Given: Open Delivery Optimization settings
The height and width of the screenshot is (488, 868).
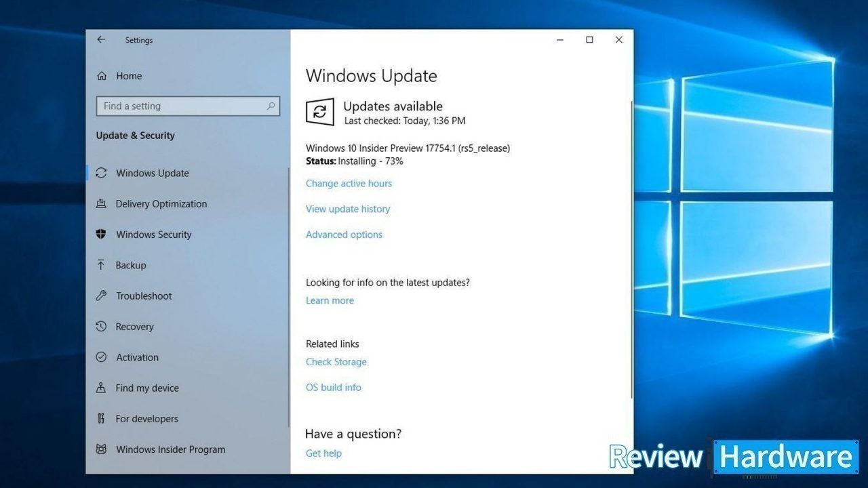Looking at the screenshot, I should pyautogui.click(x=161, y=204).
